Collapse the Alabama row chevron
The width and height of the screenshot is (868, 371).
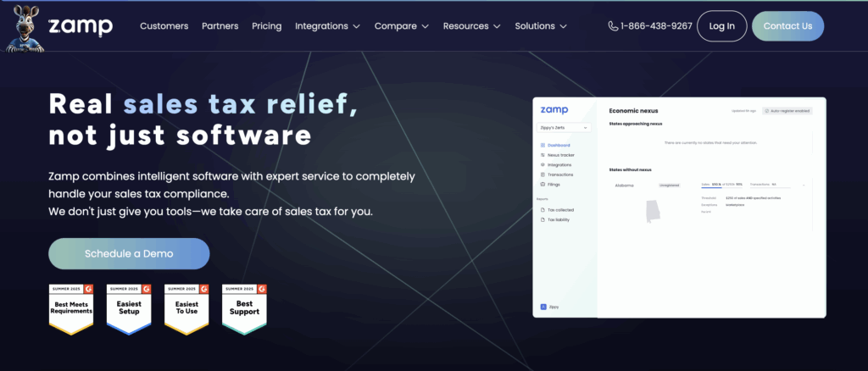[x=804, y=185]
